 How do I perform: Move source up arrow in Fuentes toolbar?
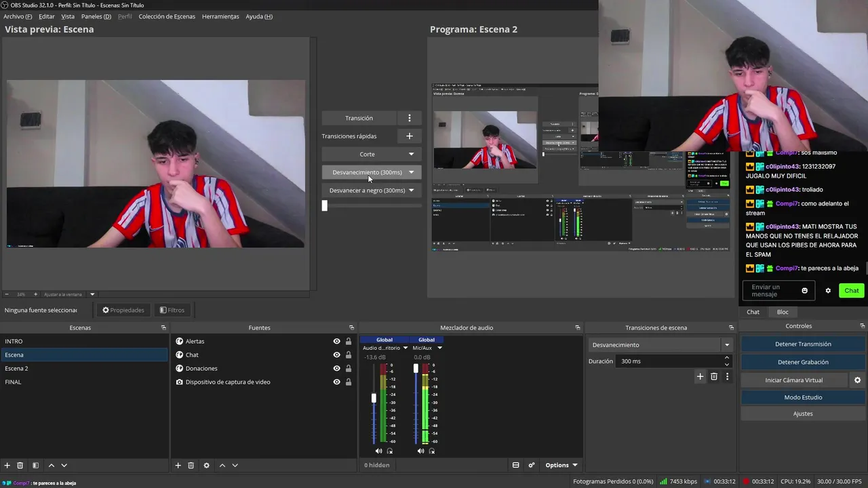click(222, 465)
